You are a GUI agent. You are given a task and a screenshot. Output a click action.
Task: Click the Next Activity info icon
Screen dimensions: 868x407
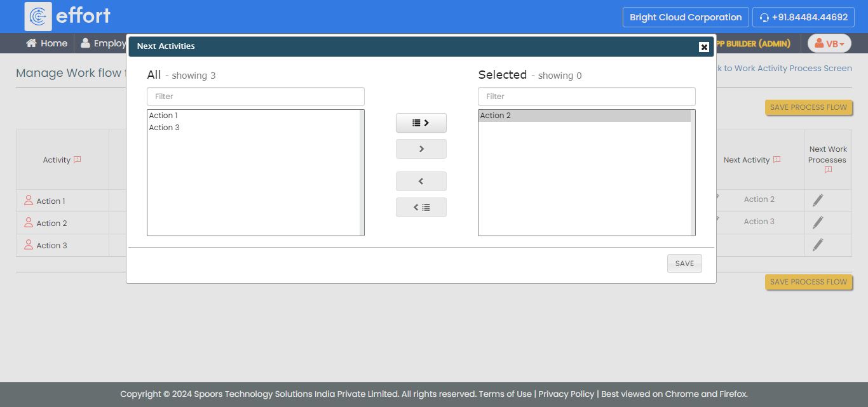(776, 160)
